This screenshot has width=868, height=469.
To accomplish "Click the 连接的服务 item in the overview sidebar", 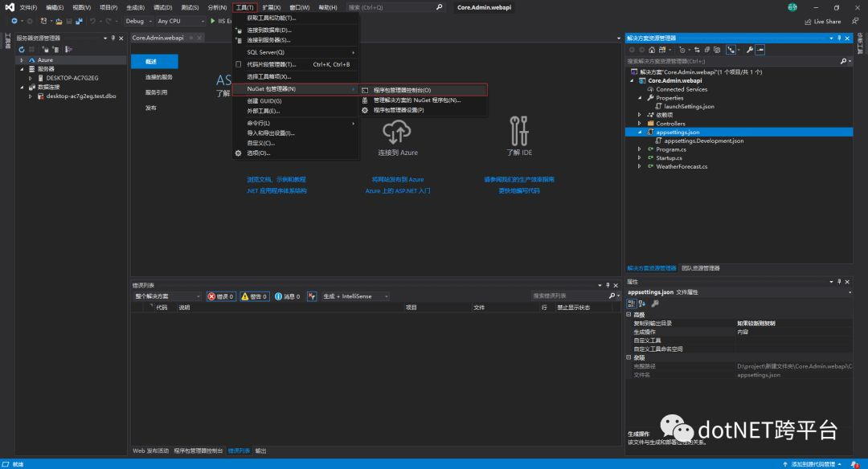I will tap(159, 77).
